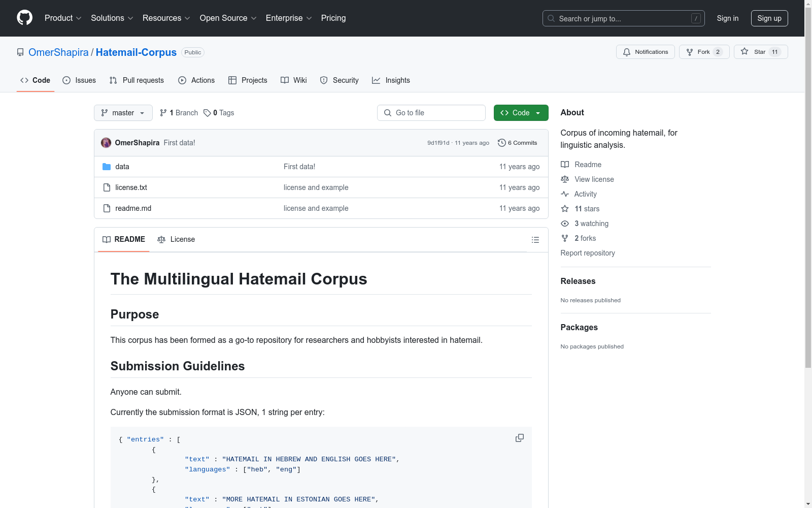Click the eye icon beside 3 watching
Image resolution: width=812 pixels, height=508 pixels.
coord(565,224)
